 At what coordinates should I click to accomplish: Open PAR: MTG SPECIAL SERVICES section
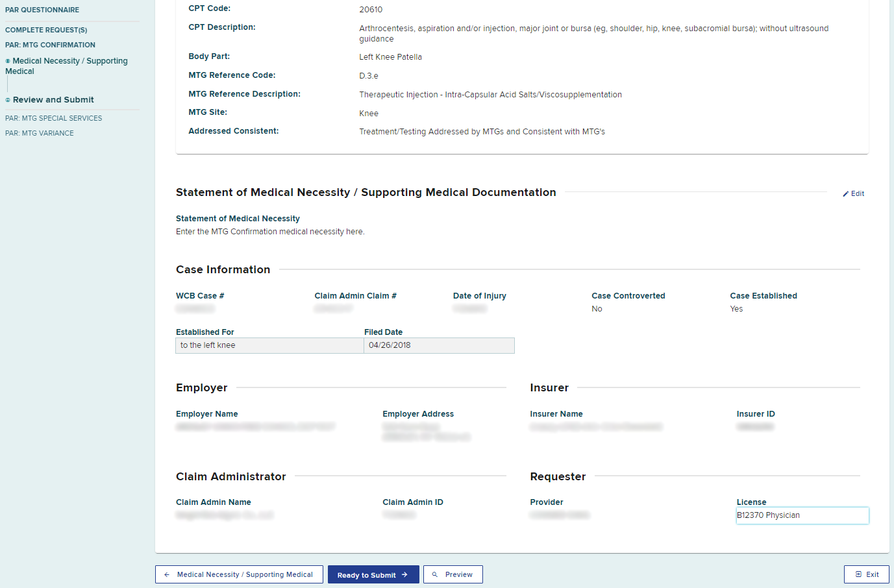point(53,118)
